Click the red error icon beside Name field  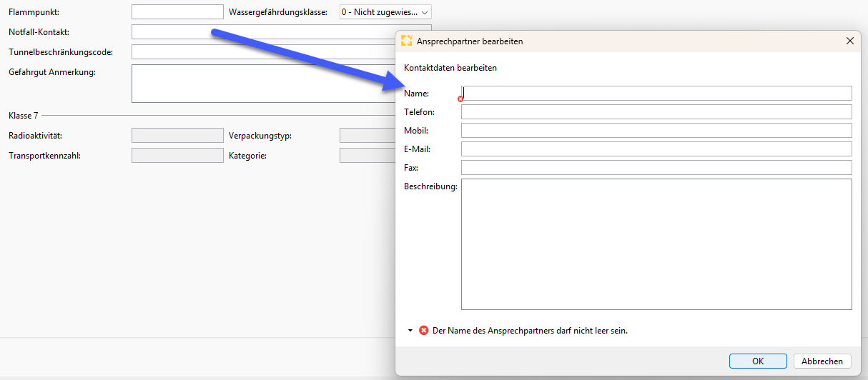460,99
